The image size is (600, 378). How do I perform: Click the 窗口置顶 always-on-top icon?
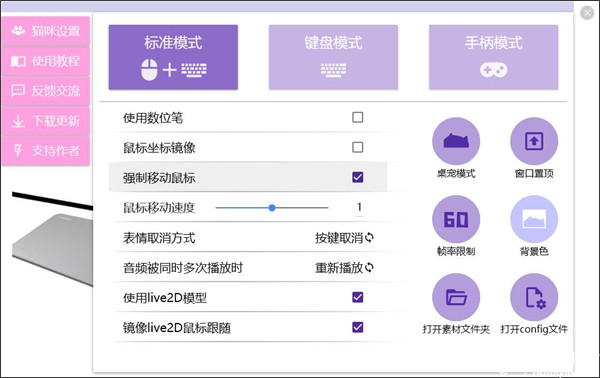534,141
